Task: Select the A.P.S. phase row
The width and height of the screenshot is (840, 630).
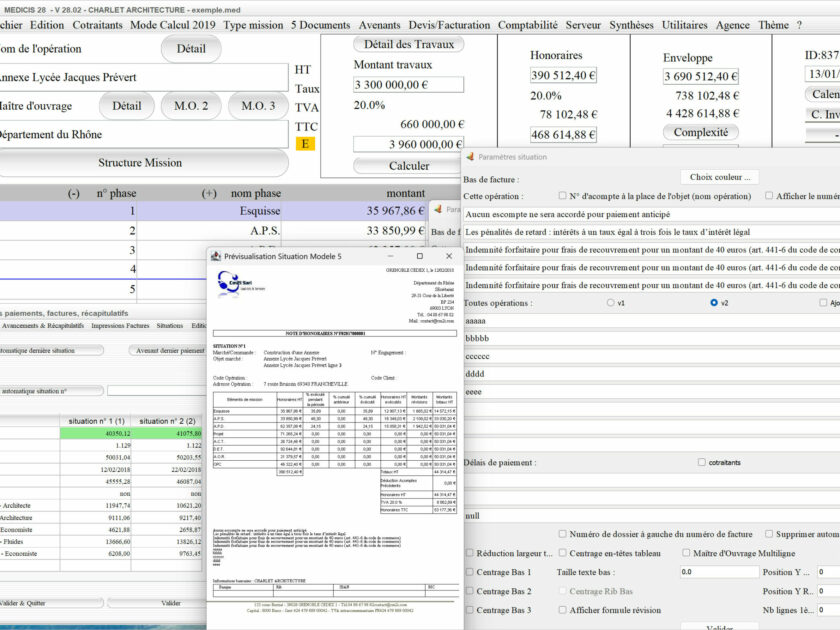Action: 213,231
